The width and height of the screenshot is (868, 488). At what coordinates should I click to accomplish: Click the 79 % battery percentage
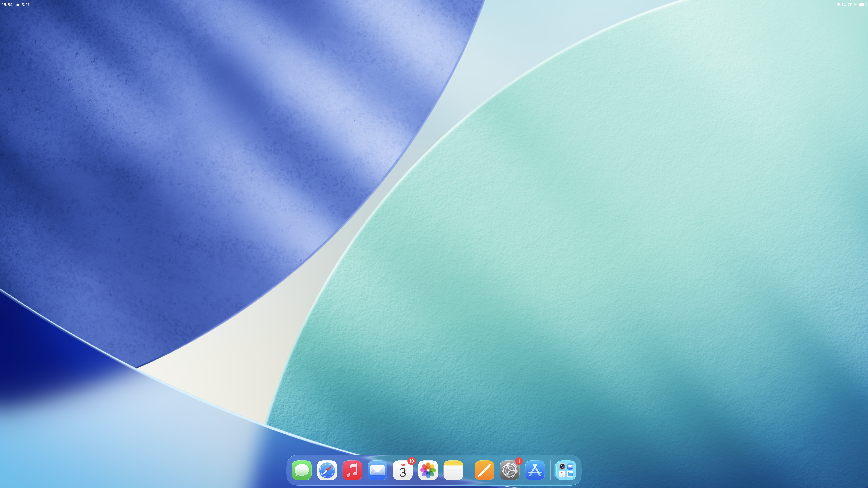(x=853, y=5)
